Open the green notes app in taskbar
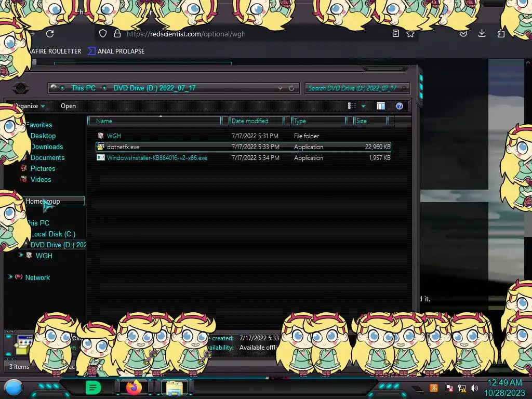The width and height of the screenshot is (532, 399). pos(93,388)
